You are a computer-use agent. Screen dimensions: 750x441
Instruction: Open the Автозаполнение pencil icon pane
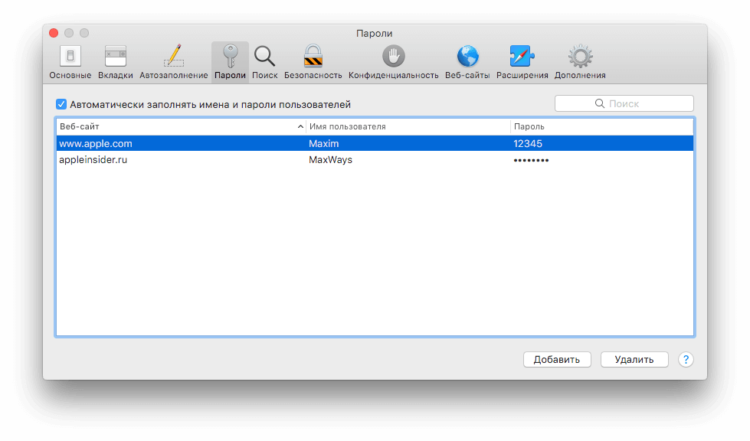174,62
